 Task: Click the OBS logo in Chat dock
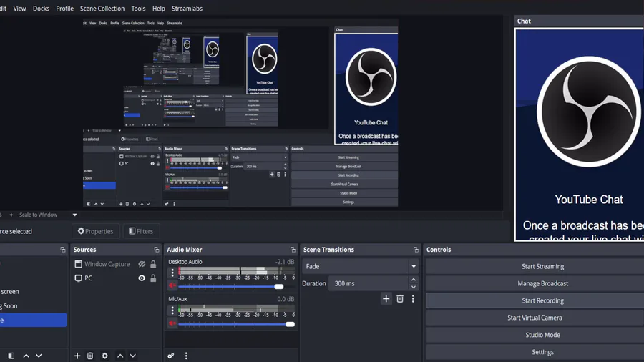pyautogui.click(x=589, y=112)
